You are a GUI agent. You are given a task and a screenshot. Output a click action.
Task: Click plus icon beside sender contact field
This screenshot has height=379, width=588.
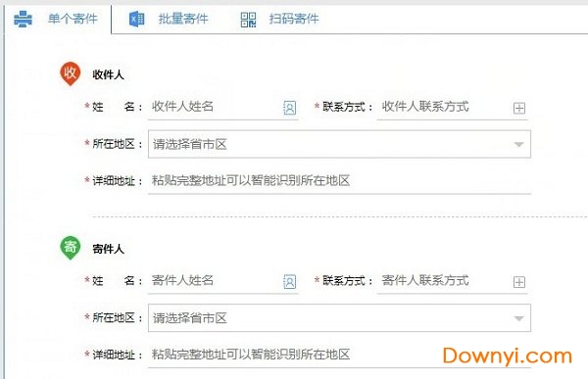(519, 282)
